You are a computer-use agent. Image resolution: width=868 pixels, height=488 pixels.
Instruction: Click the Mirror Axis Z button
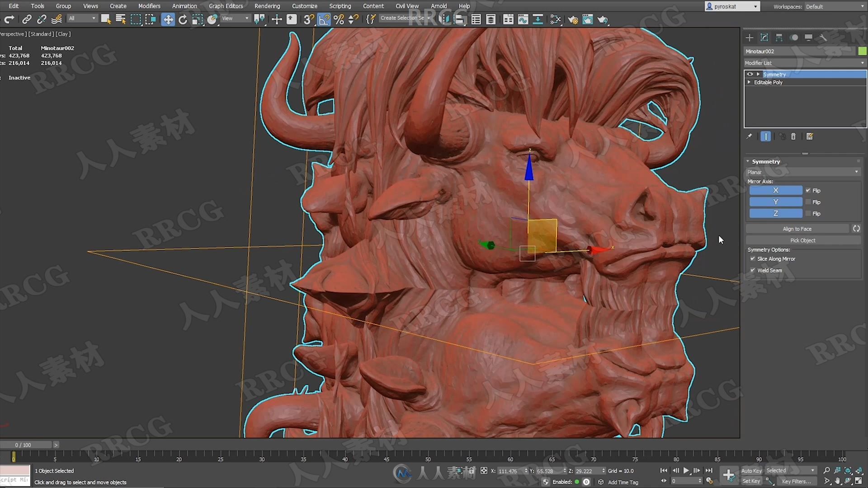point(775,213)
